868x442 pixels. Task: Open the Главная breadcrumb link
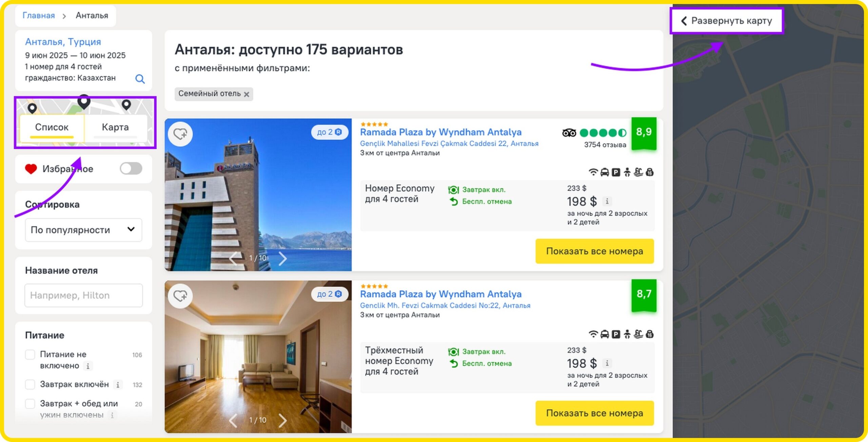tap(39, 16)
